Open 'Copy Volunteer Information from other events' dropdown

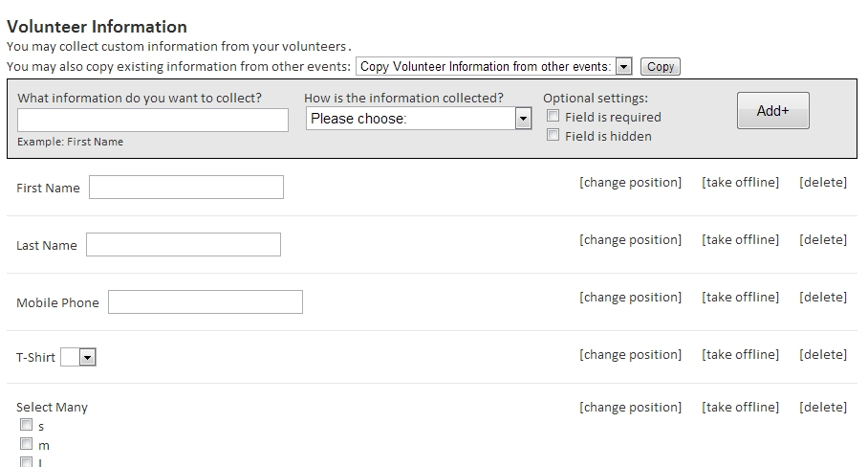pyautogui.click(x=494, y=66)
